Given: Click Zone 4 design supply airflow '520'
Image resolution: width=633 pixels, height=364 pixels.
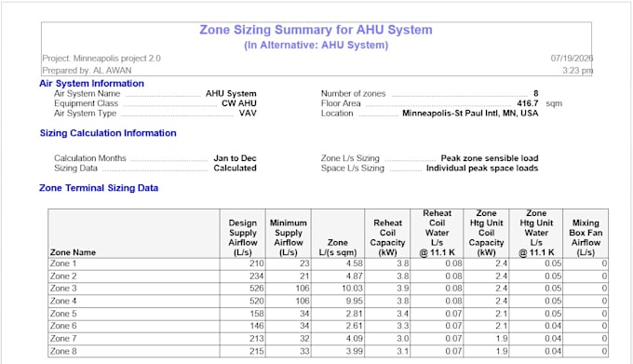Looking at the screenshot, I should point(257,301).
